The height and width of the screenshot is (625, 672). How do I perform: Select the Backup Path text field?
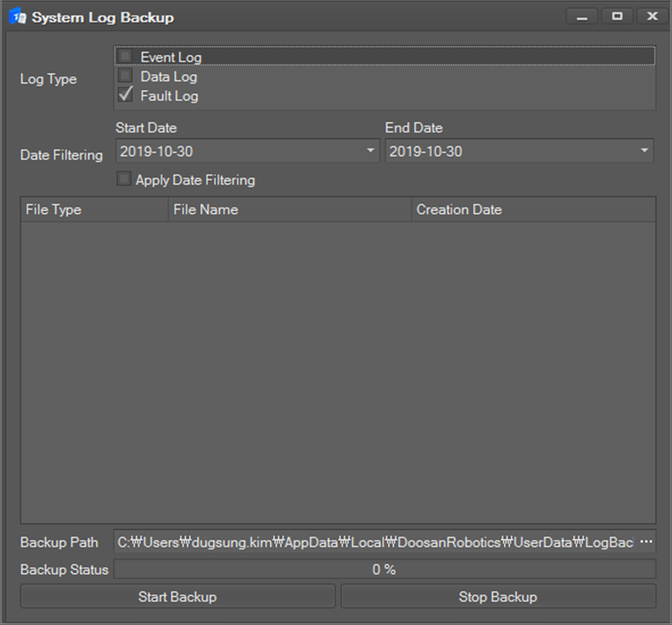(x=372, y=542)
